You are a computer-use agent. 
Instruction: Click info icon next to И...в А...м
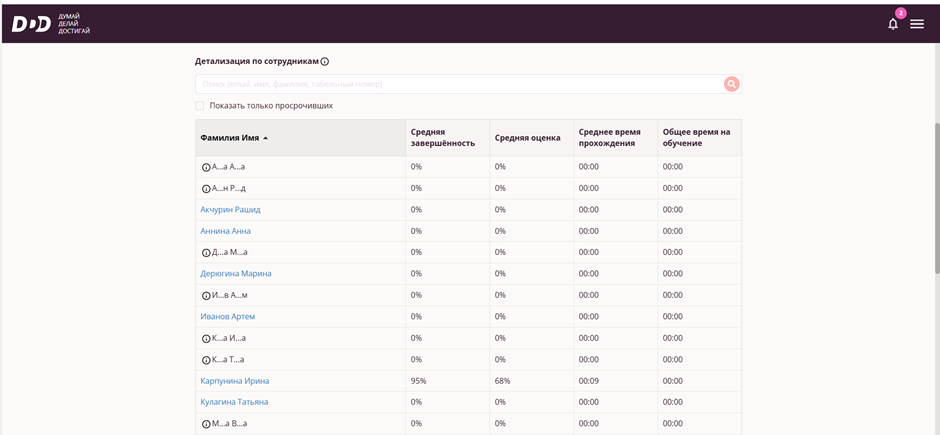206,296
